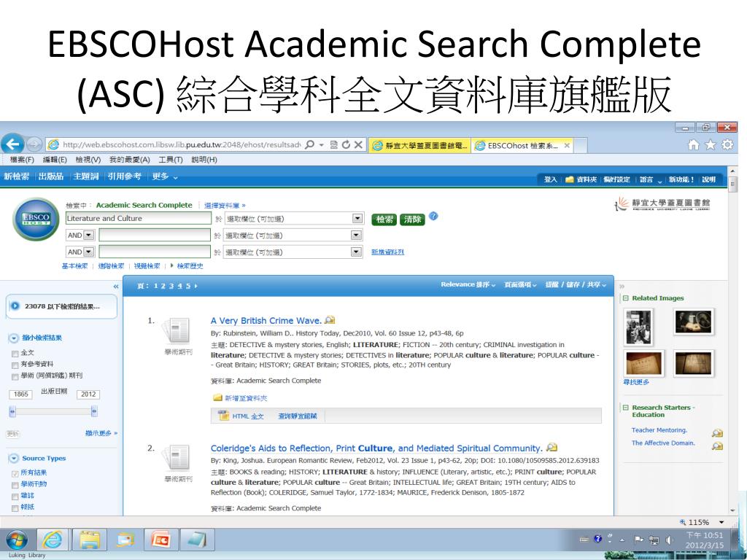
Task: Collapse Related Images section
Action: point(625,298)
